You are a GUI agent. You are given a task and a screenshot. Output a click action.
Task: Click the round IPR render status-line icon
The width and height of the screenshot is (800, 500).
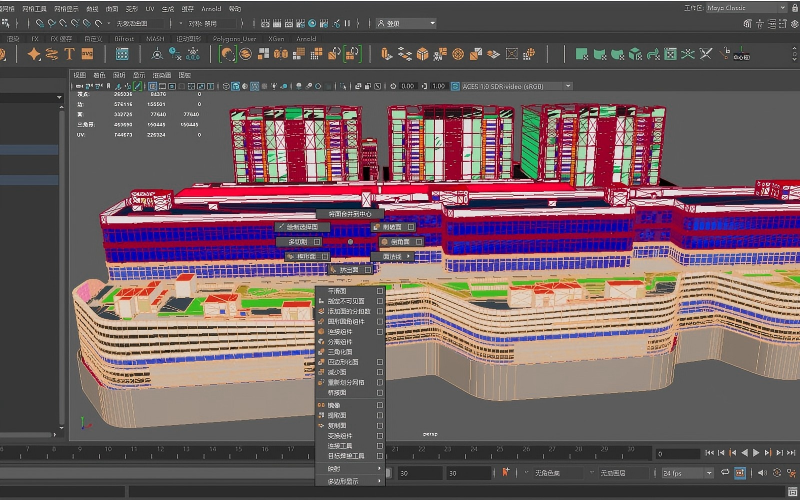312,23
